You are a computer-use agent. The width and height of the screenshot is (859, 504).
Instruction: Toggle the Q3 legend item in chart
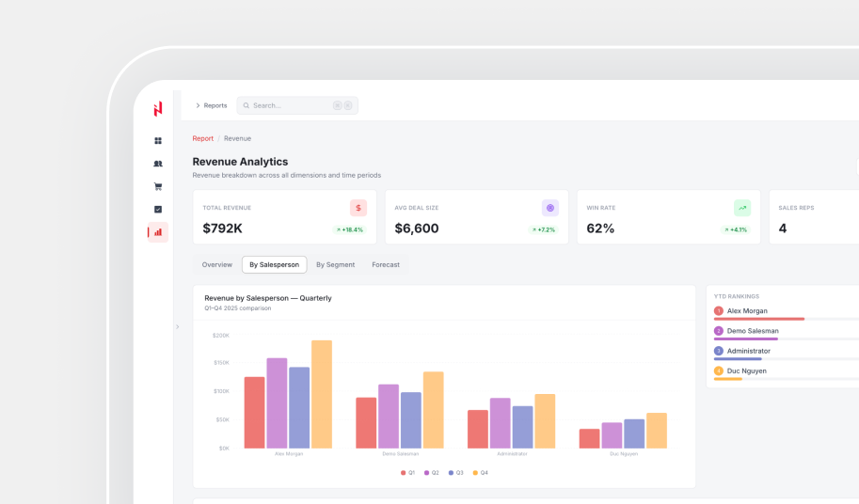(x=455, y=473)
